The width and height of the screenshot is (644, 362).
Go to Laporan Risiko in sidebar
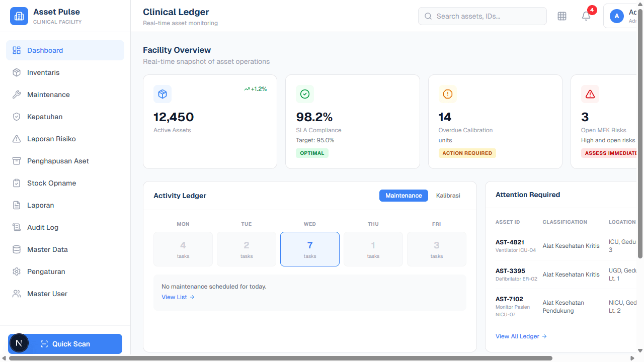(51, 139)
